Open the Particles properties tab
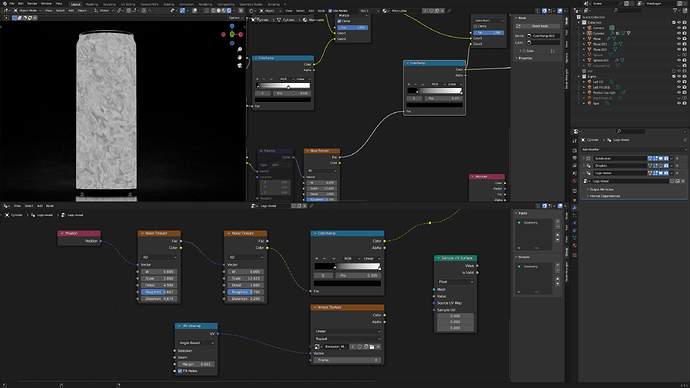Viewport: 690px width, 388px height. [x=575, y=215]
